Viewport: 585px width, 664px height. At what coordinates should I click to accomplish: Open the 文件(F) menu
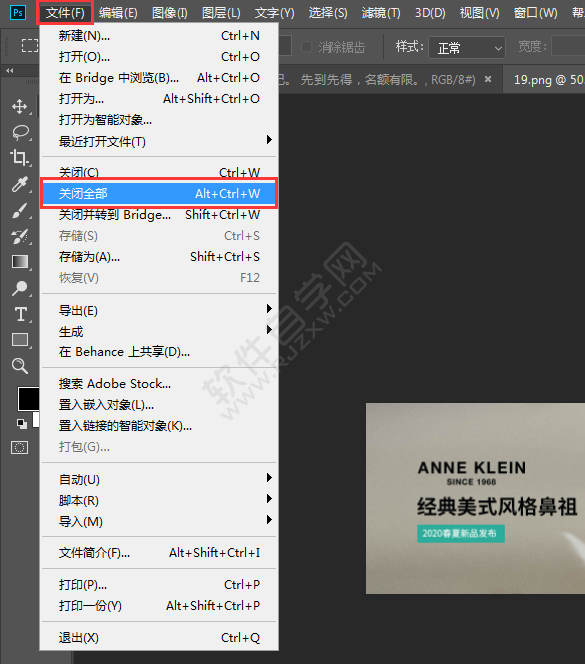[65, 13]
